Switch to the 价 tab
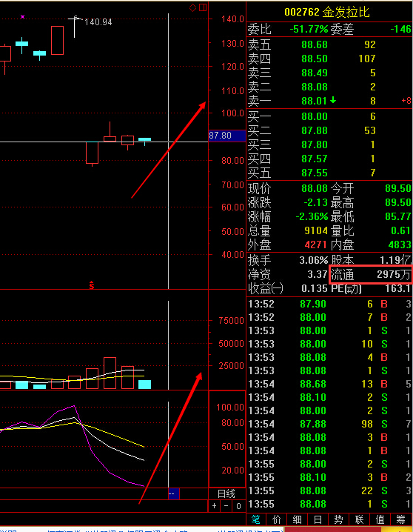413x532 pixels. click(x=277, y=519)
